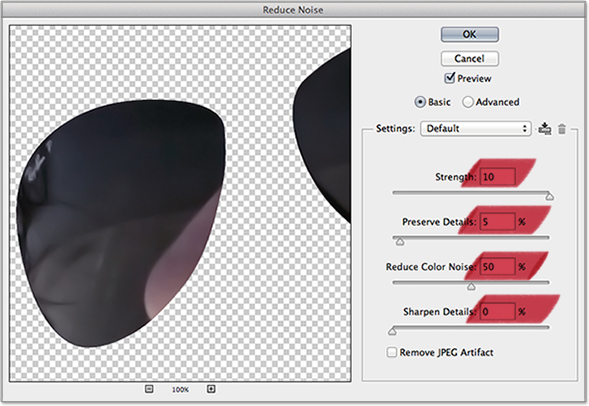Screen dimensions: 589x406
Task: Click the zoom out minus icon
Action: pyautogui.click(x=149, y=389)
